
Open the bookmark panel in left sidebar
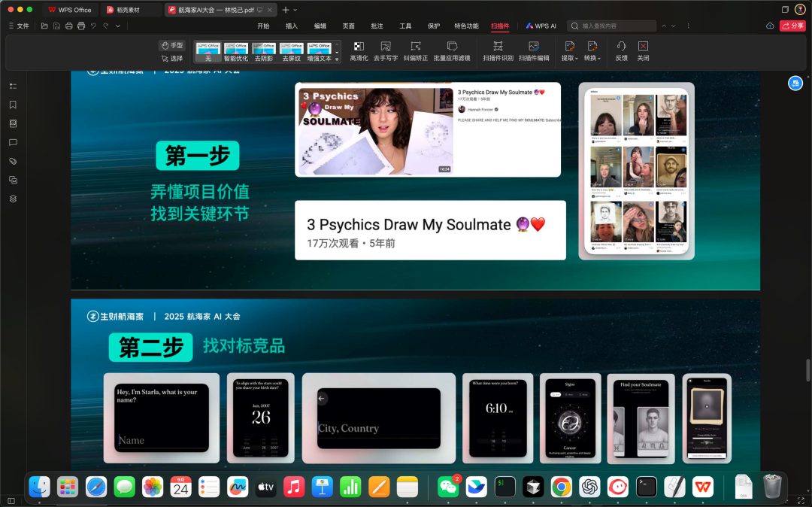(13, 105)
